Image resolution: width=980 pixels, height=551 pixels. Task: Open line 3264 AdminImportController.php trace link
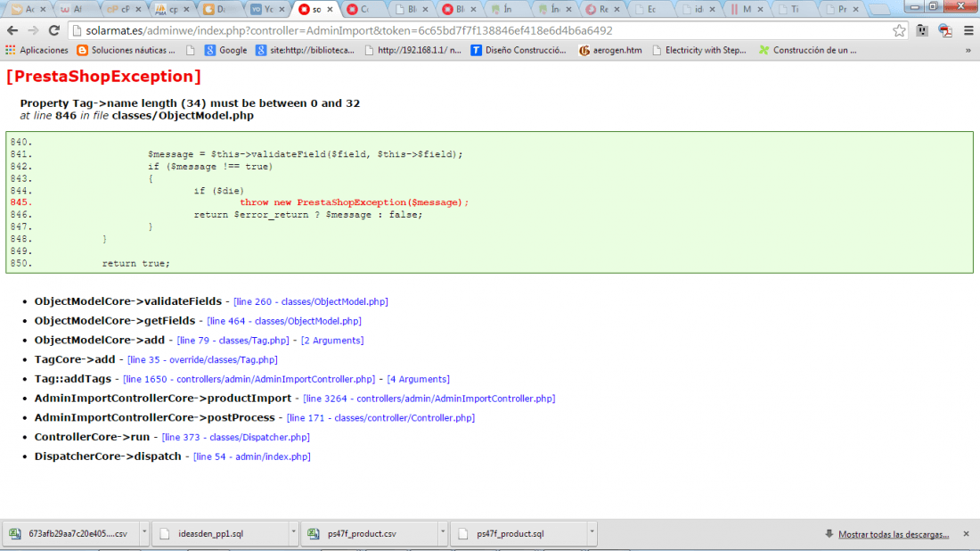click(429, 399)
